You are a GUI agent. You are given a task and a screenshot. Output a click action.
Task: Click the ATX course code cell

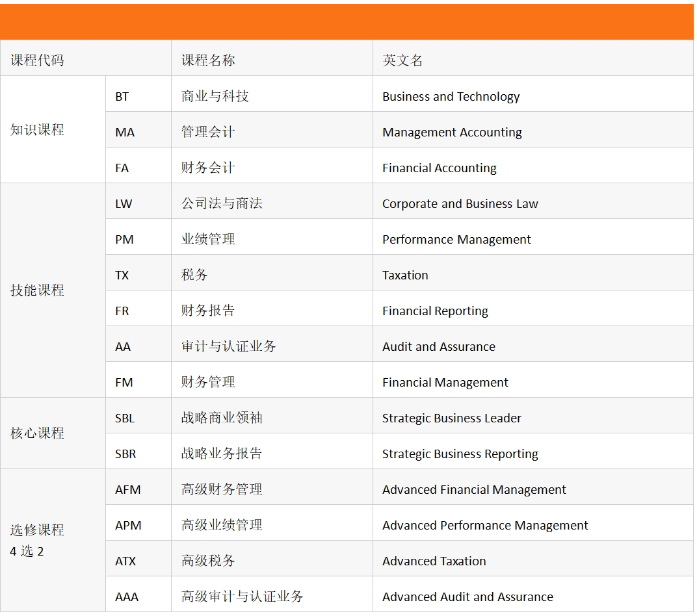pos(125,561)
